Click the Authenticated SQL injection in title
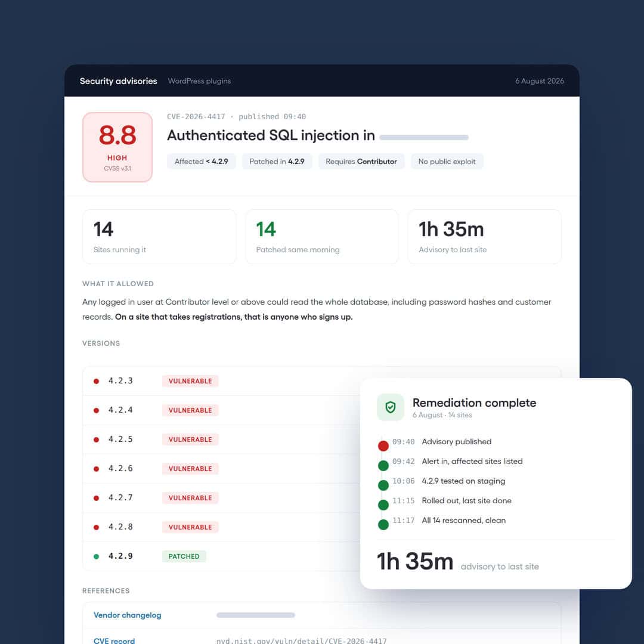 [271, 135]
